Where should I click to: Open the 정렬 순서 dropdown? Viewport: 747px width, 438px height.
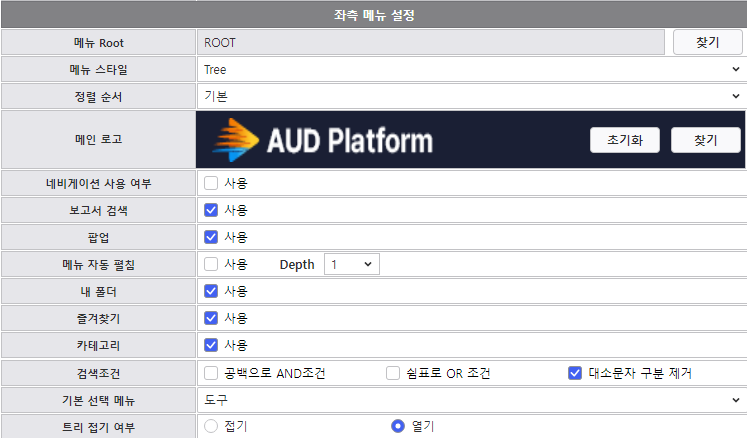click(470, 97)
